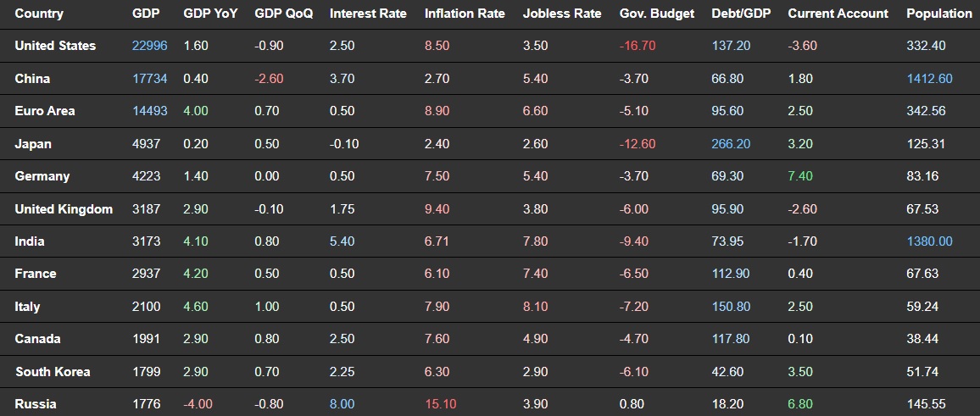Click Germany GDP value 4223

coord(147,176)
